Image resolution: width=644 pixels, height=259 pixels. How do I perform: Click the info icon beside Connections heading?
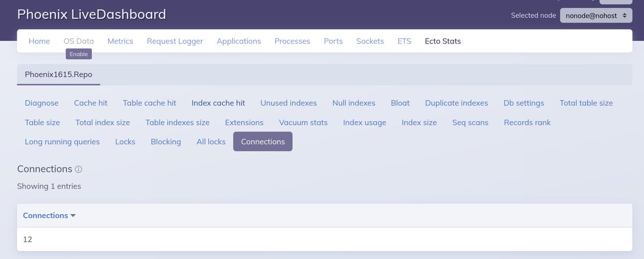pos(78,169)
